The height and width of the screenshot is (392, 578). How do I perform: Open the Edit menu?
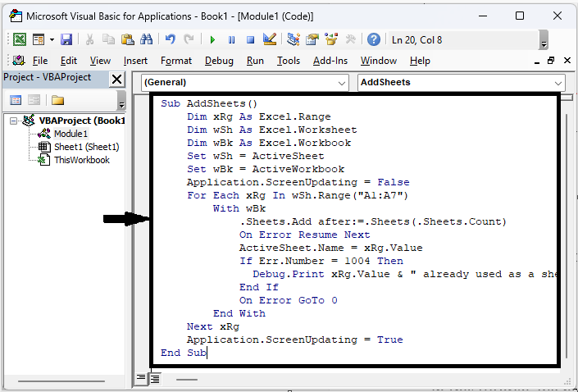pos(69,61)
